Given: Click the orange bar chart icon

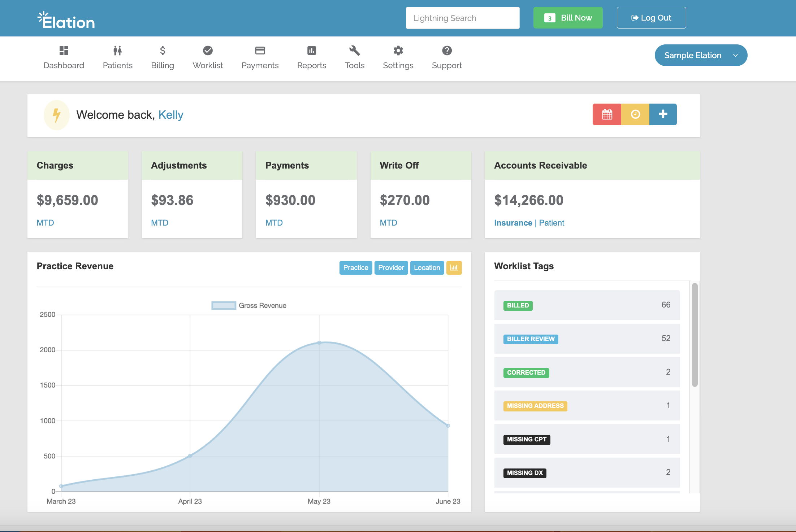Looking at the screenshot, I should (x=454, y=268).
